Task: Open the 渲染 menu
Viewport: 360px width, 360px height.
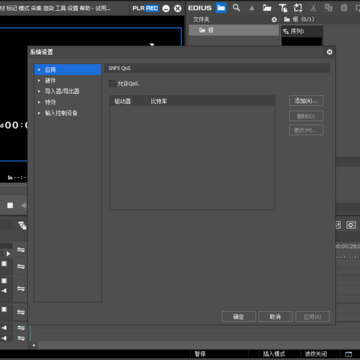Action: coord(48,8)
